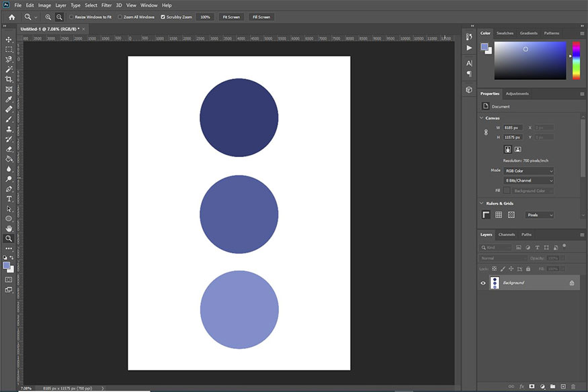Open the File menu
588x392 pixels.
click(18, 5)
